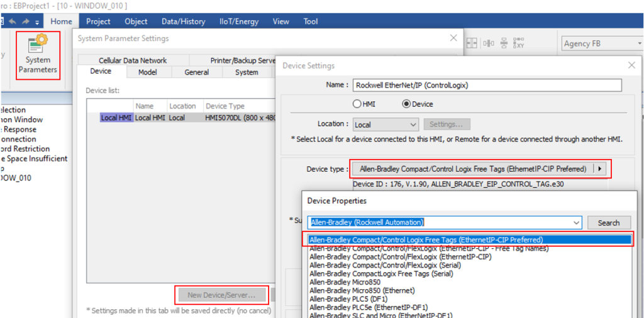Click the Storage Space Insufficient list item
Viewport: 644px width, 318px height.
pos(34,158)
